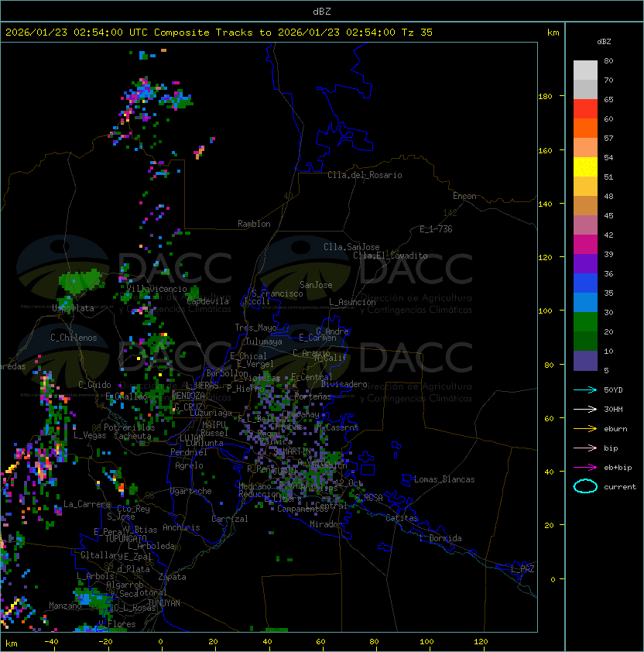644x652 pixels.
Task: Select the dark orange 57 dBZ swatch
Action: pyautogui.click(x=585, y=128)
